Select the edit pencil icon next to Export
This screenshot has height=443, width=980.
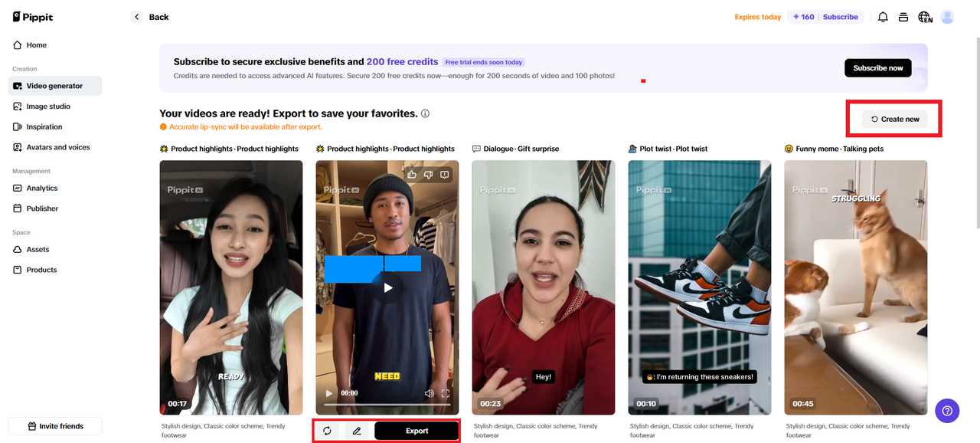[x=356, y=431]
